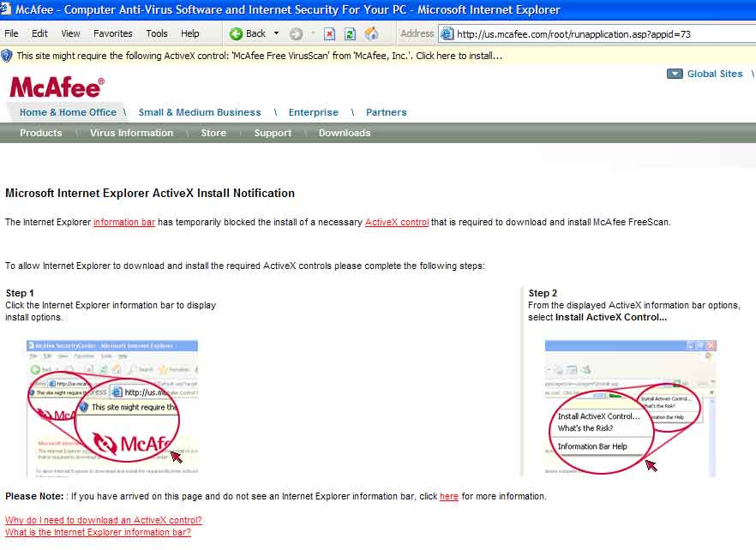Open the Favorites menu
756x550 pixels.
tap(113, 33)
